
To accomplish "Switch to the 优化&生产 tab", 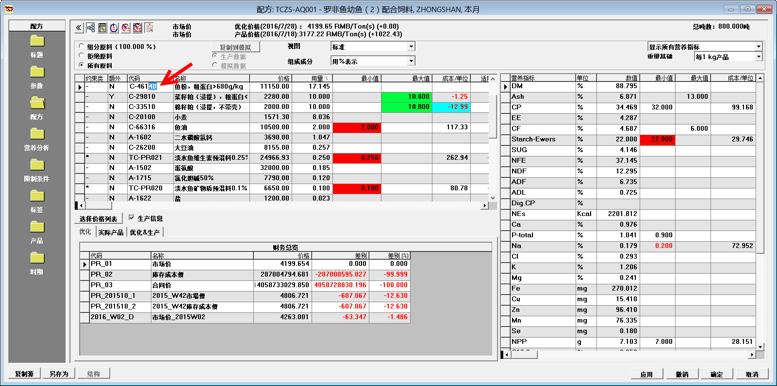I will (145, 232).
